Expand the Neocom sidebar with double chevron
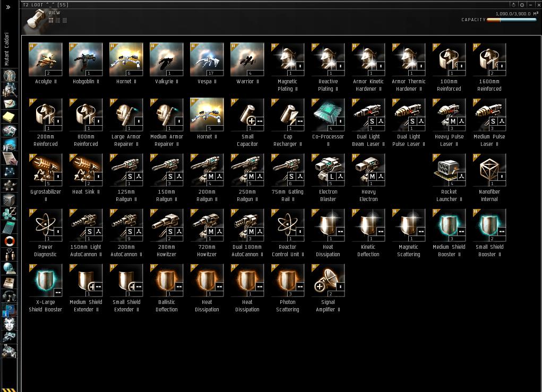This screenshot has width=542, height=392. (x=8, y=7)
